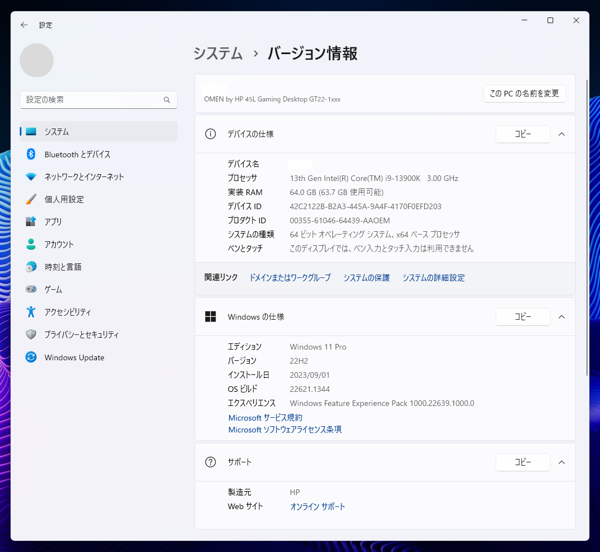This screenshot has width=600, height=552.
Task: Click the vertical scrollbar of the page
Action: (x=587, y=228)
